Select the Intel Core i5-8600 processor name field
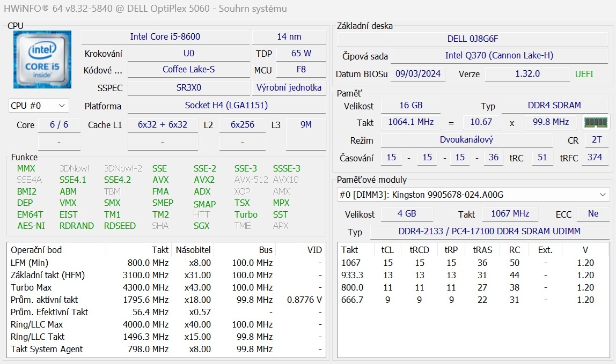 (165, 37)
